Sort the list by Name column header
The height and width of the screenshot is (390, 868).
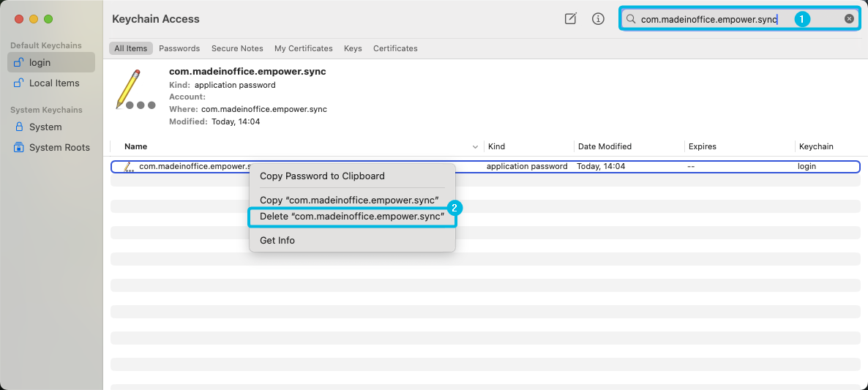tap(135, 146)
